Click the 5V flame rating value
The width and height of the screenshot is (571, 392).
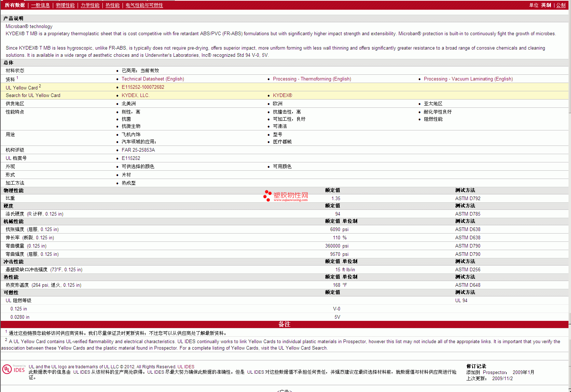337,317
